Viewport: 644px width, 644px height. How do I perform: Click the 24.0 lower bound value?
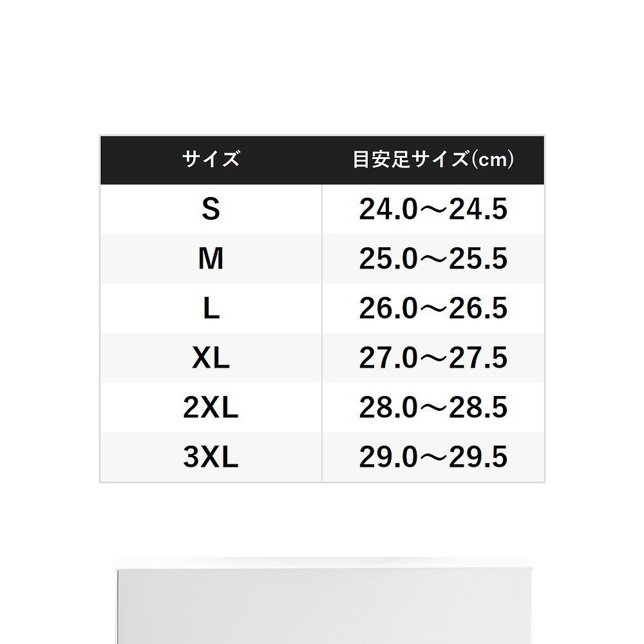(388, 209)
